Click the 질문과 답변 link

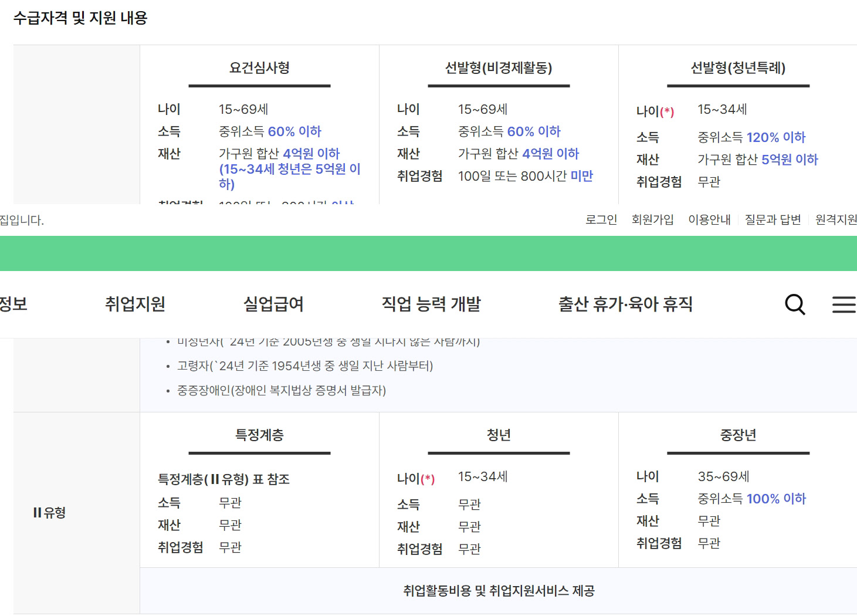773,219
